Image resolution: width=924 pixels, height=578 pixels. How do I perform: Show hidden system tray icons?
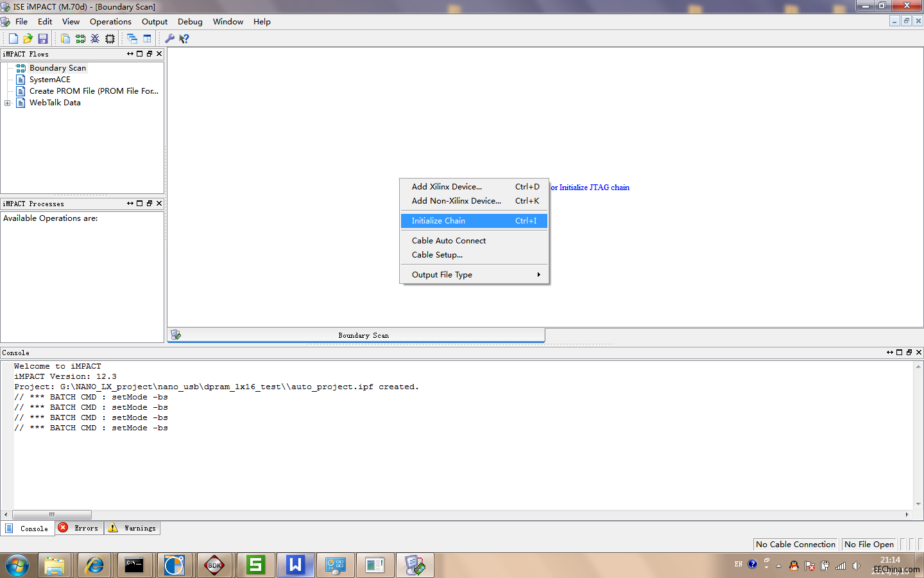[778, 566]
